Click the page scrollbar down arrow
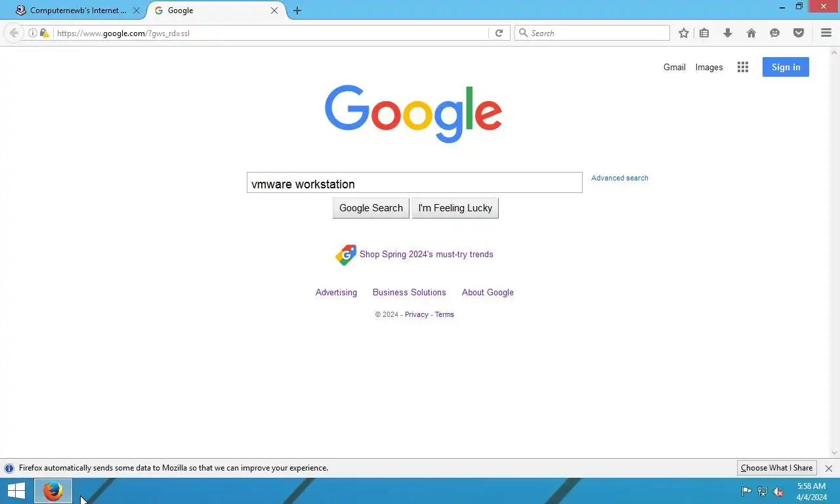 [x=835, y=453]
